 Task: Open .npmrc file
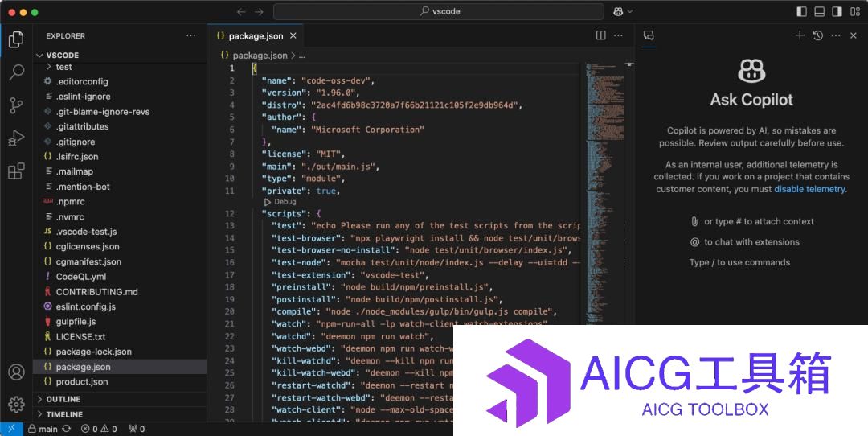pos(120,202)
